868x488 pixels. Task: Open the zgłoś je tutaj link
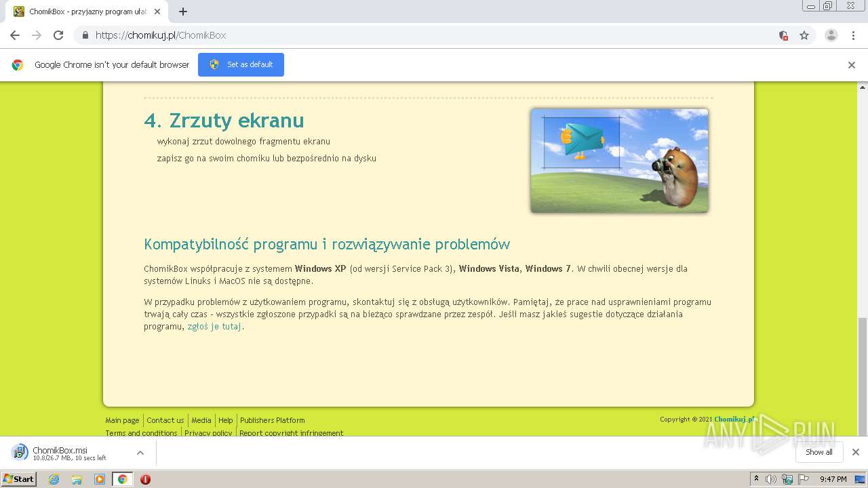[214, 327]
